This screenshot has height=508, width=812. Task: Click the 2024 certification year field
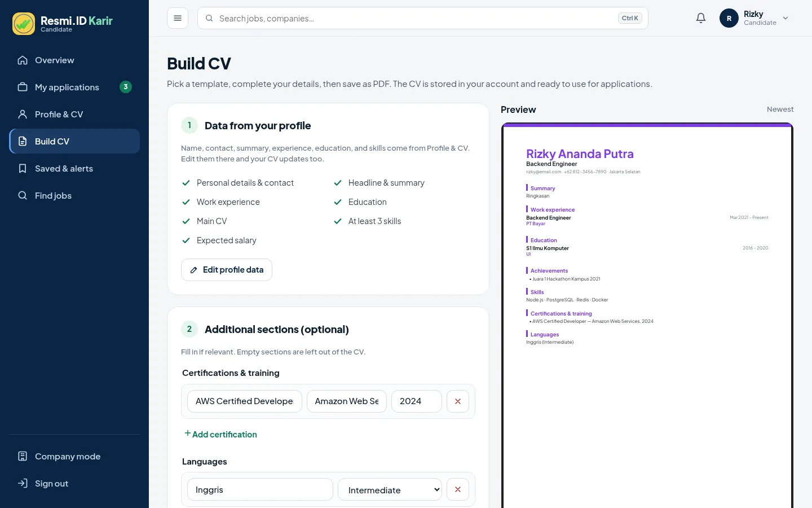[x=417, y=401]
